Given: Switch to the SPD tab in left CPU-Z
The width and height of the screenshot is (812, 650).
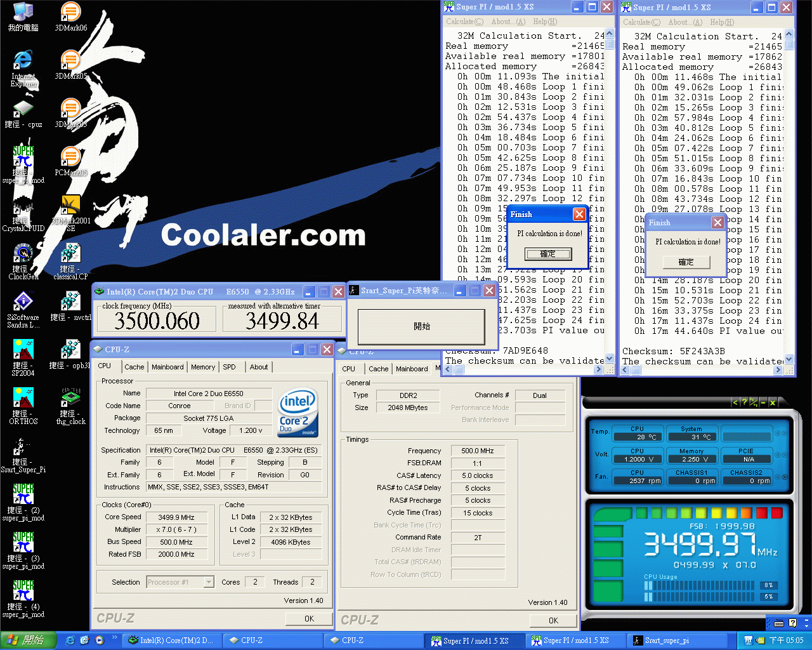Looking at the screenshot, I should click(x=230, y=367).
